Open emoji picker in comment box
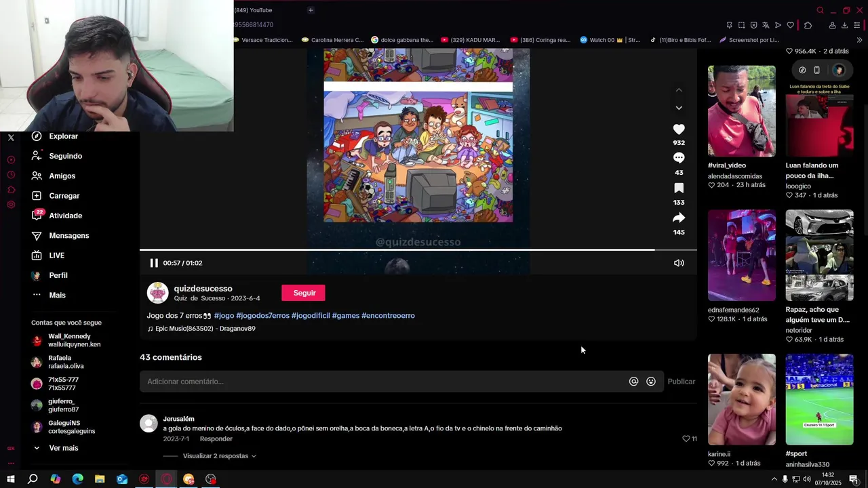This screenshot has height=488, width=868. click(x=651, y=382)
